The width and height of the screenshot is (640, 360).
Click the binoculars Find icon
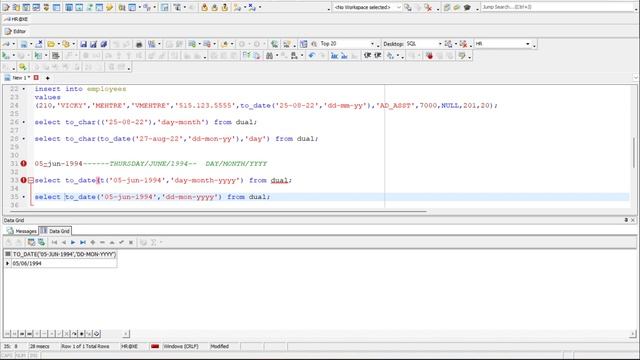pyautogui.click(x=269, y=56)
